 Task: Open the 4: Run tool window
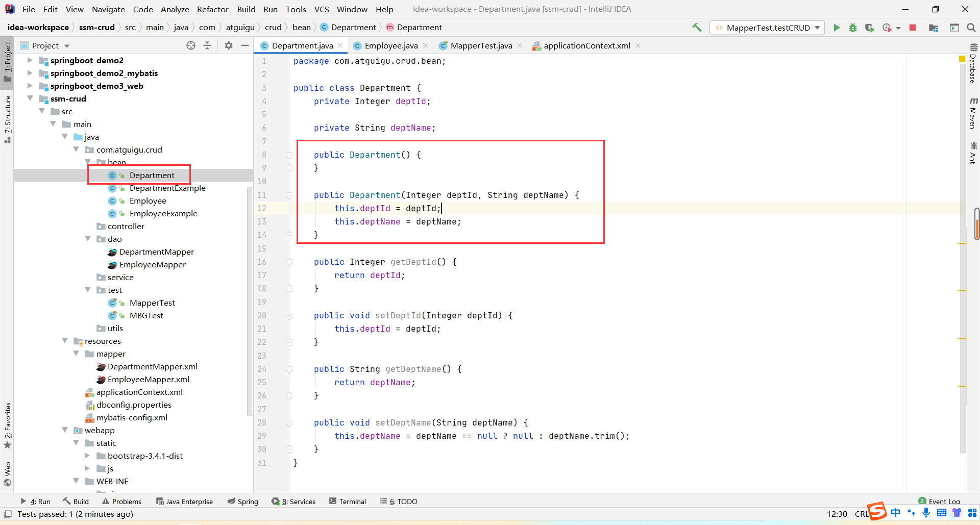point(36,501)
